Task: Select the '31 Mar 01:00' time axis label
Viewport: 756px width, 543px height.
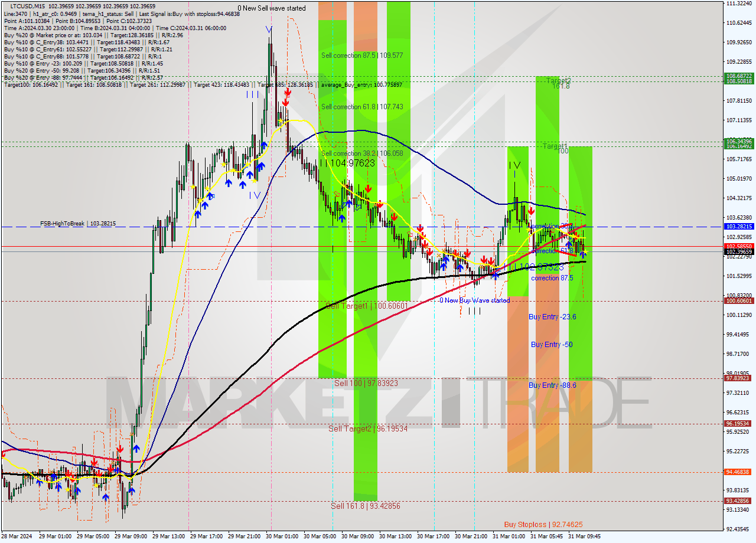Action: 508,537
